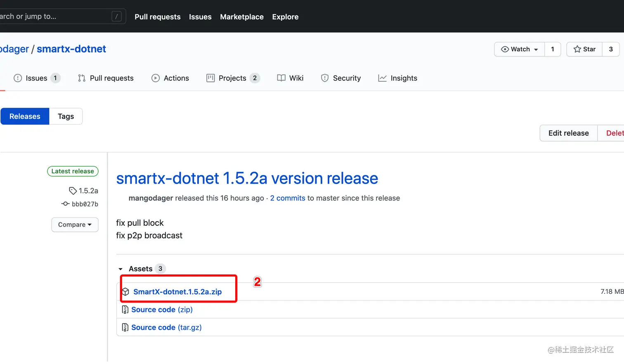Star the repository
The width and height of the screenshot is (624, 364).
point(584,49)
